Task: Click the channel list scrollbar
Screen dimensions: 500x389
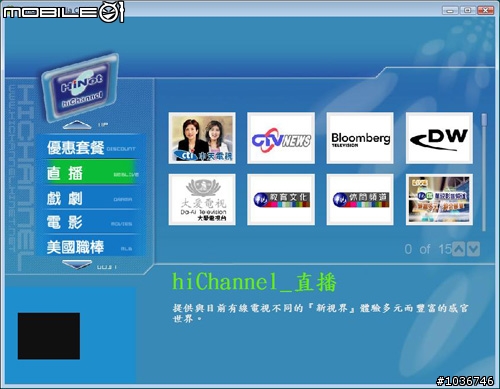Action: pos(484,172)
